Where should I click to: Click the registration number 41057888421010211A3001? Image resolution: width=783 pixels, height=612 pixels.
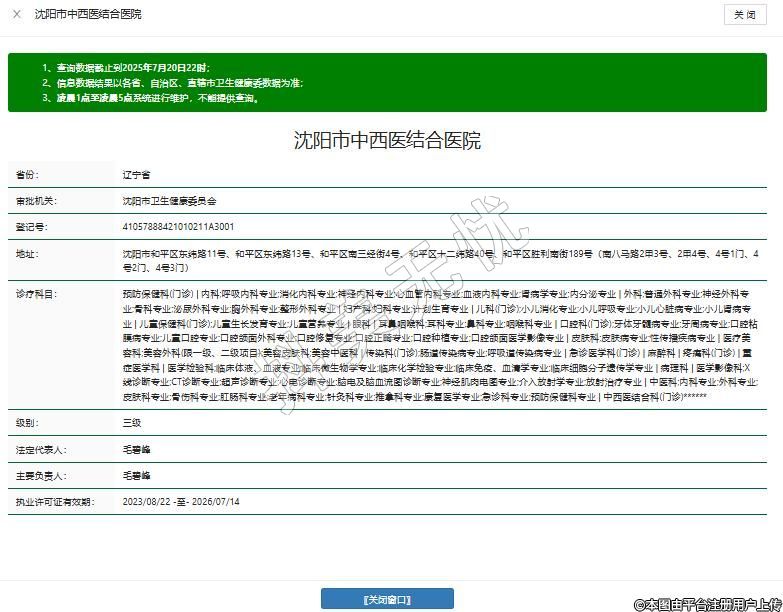(x=178, y=227)
